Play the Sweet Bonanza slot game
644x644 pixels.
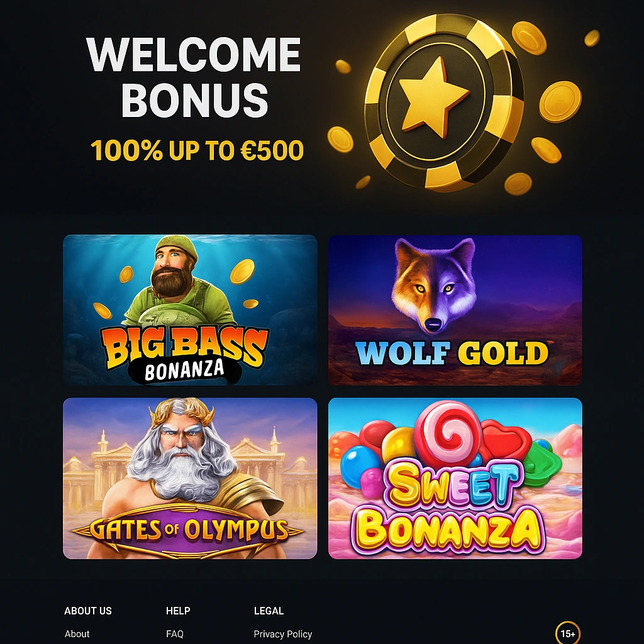[x=455, y=479]
